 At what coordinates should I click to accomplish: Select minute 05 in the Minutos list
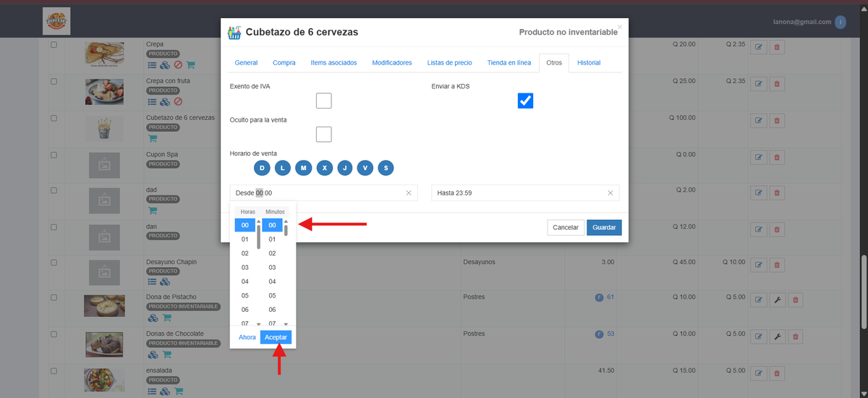coord(272,295)
